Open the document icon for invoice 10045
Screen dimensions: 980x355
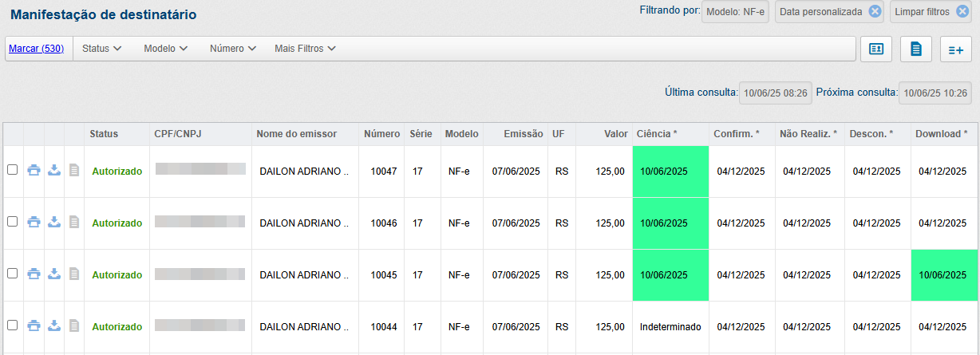pyautogui.click(x=74, y=274)
